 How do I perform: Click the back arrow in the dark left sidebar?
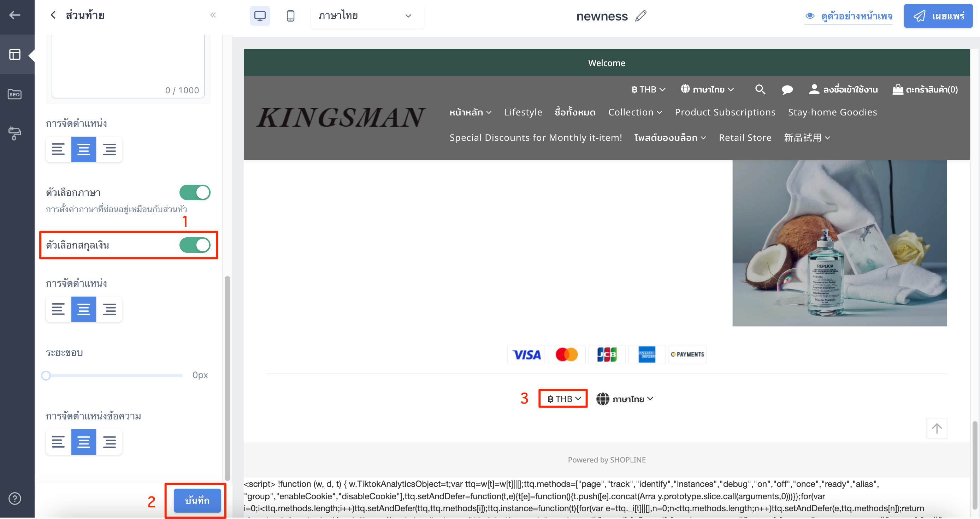point(15,15)
